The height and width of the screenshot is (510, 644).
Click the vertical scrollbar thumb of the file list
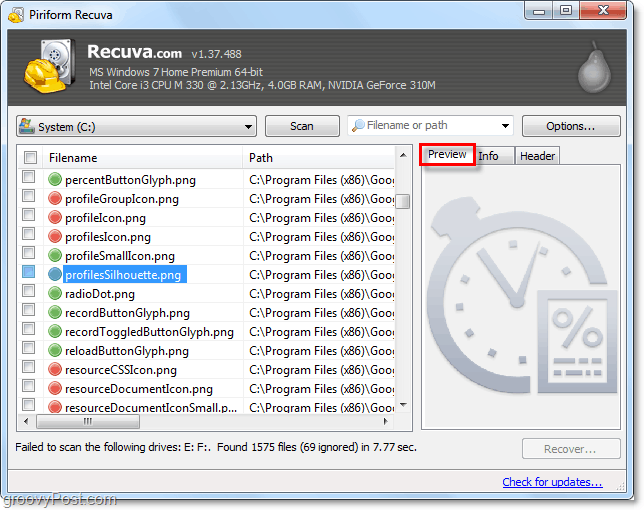tap(403, 202)
